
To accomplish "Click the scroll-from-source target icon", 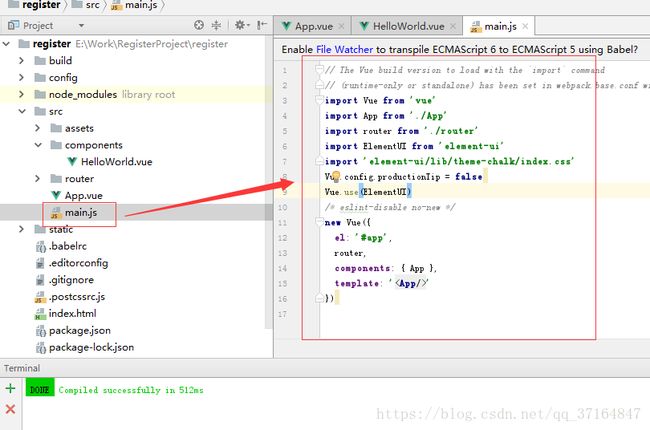I will (x=199, y=25).
